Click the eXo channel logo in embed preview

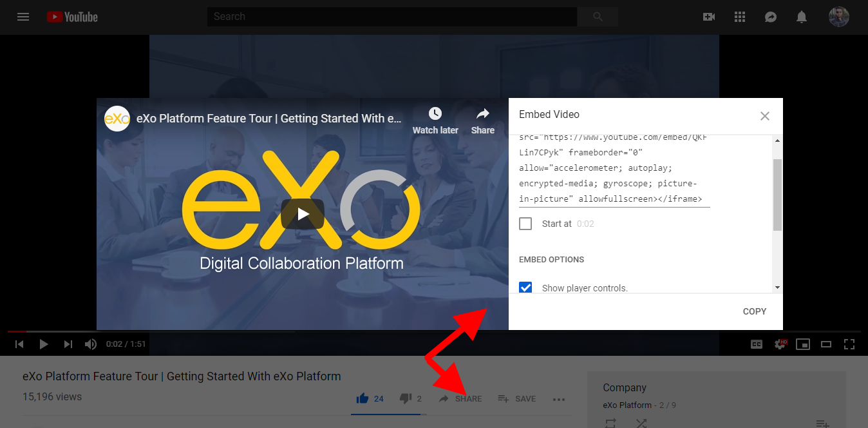point(117,119)
